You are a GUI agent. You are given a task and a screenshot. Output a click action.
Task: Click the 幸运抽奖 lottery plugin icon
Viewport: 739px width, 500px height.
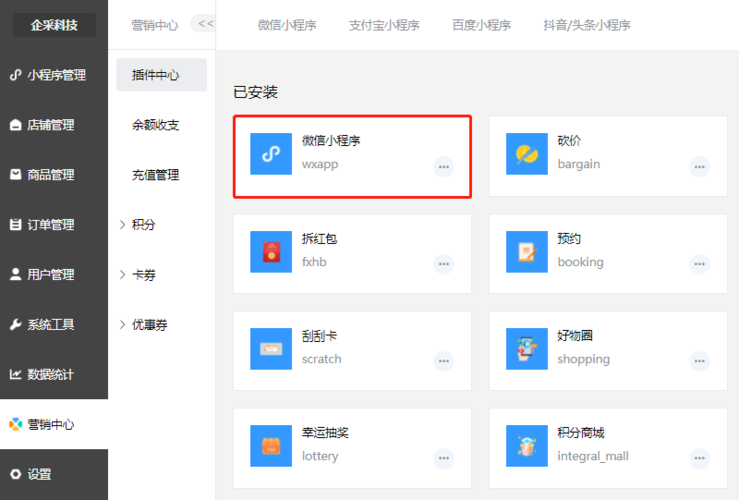[271, 446]
